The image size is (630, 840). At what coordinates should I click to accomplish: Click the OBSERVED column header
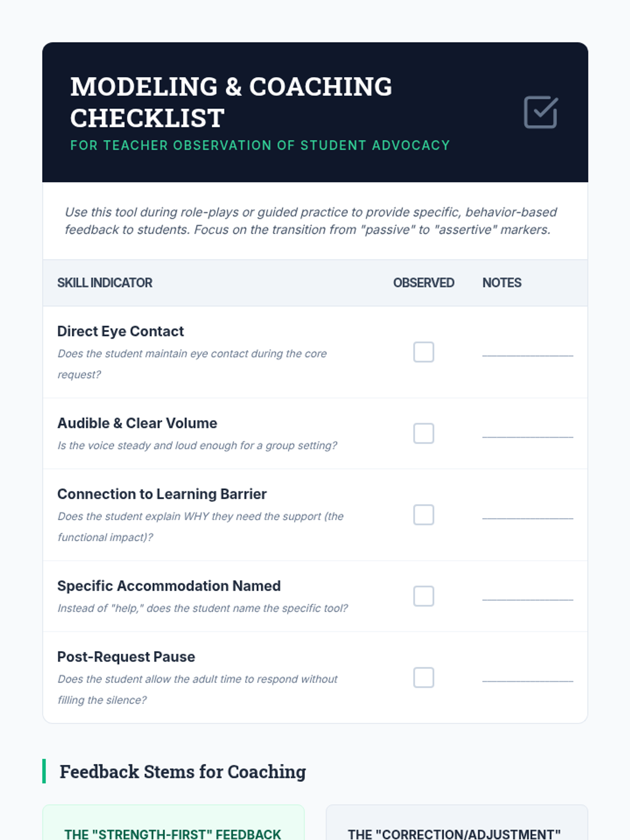(423, 283)
